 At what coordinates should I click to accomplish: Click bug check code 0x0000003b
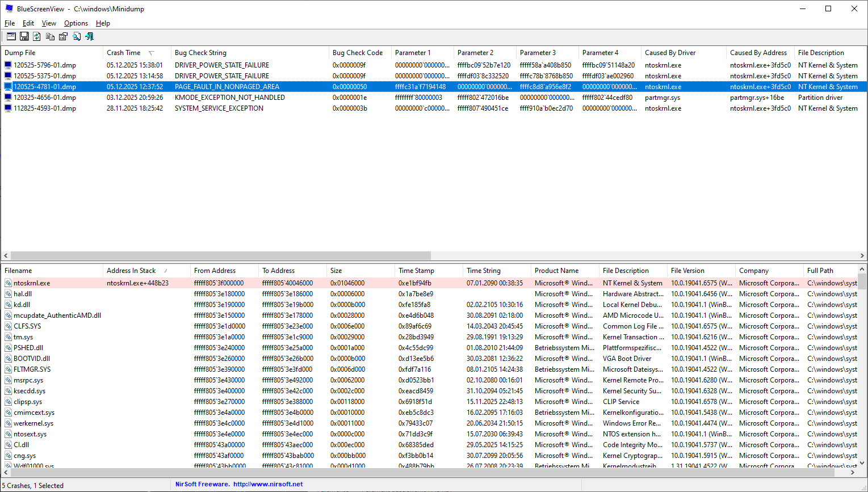pyautogui.click(x=350, y=108)
